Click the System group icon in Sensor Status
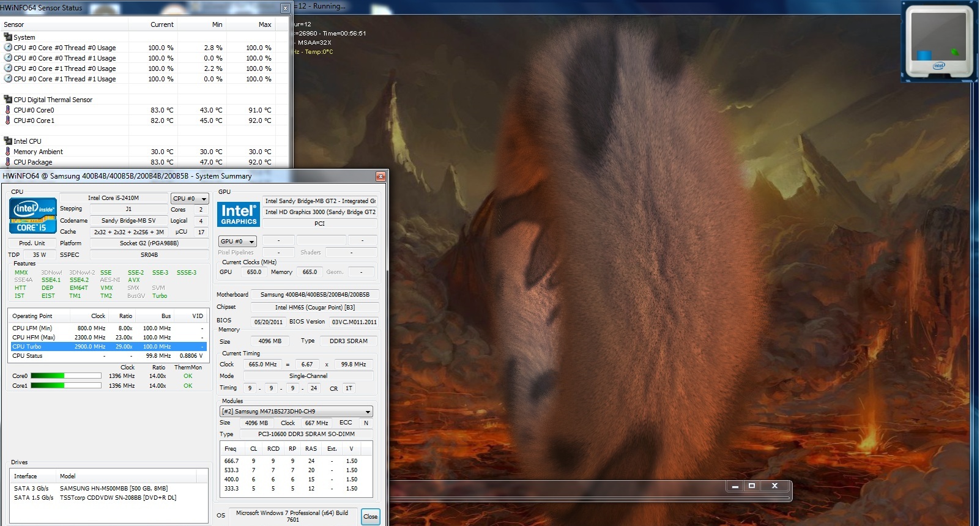This screenshot has width=980, height=526. (8, 37)
